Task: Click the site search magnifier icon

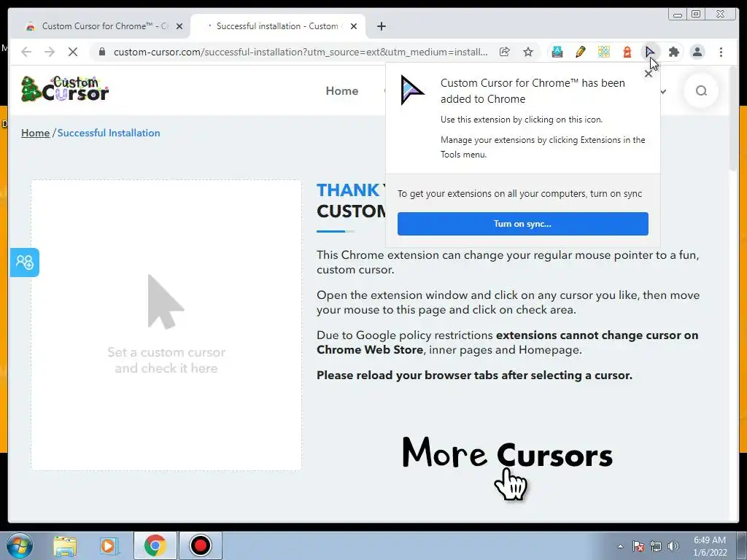Action: 701,91
